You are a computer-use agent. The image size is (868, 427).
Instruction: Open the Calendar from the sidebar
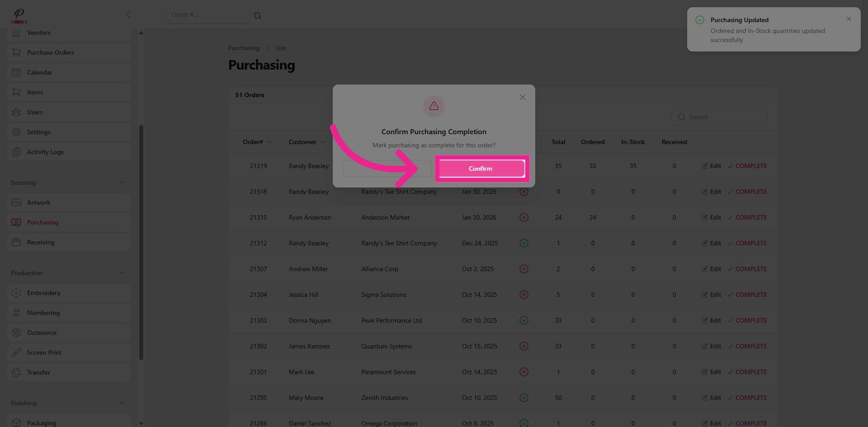pyautogui.click(x=40, y=72)
